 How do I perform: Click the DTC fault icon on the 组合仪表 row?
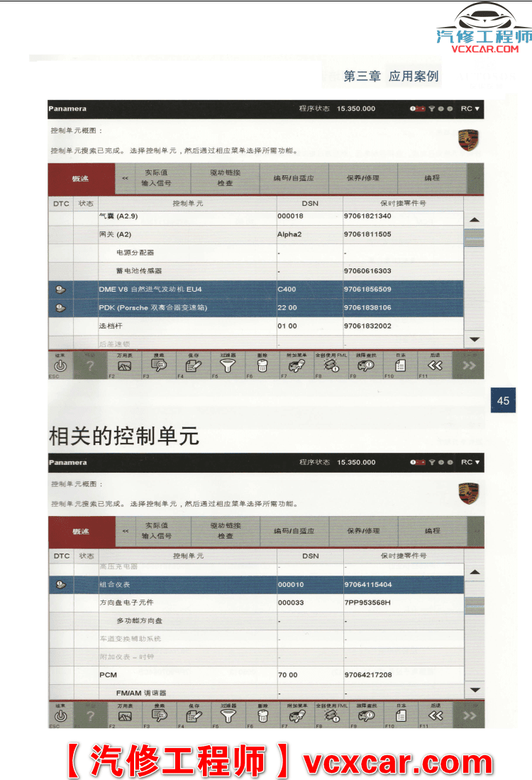pyautogui.click(x=61, y=585)
